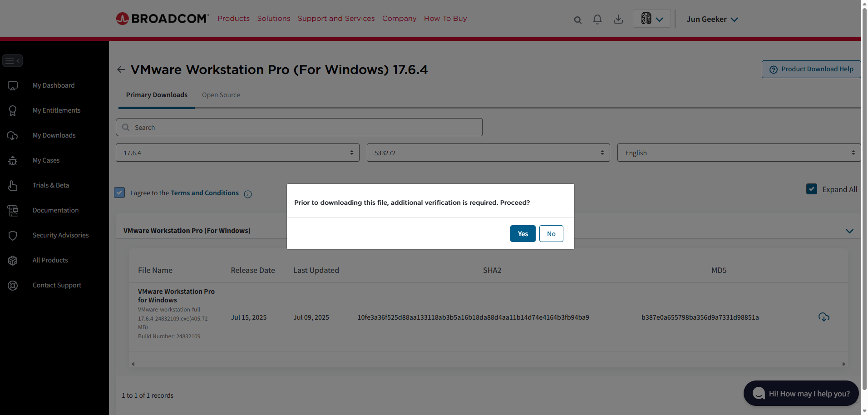This screenshot has height=415, width=868.
Task: Click the My Downloads cloud icon
Action: pyautogui.click(x=13, y=136)
